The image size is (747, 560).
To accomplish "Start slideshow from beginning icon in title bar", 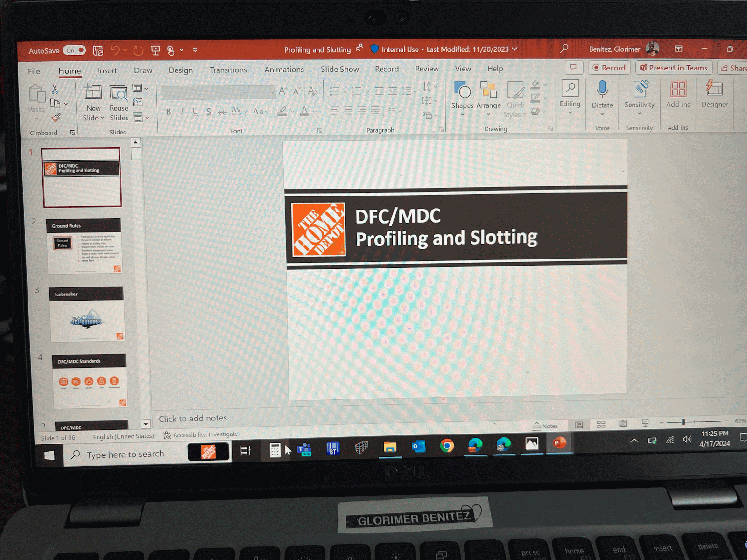I will (155, 50).
